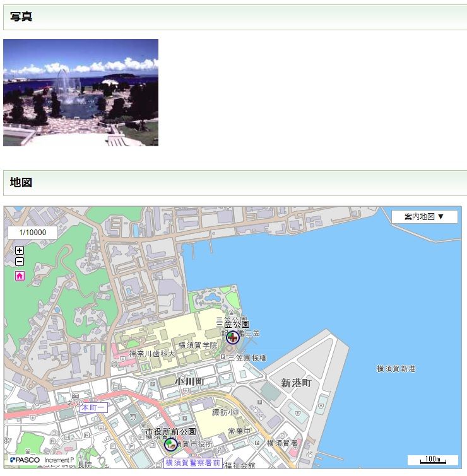Select the 三笠公園 map marker icon
467x476 pixels.
click(233, 337)
